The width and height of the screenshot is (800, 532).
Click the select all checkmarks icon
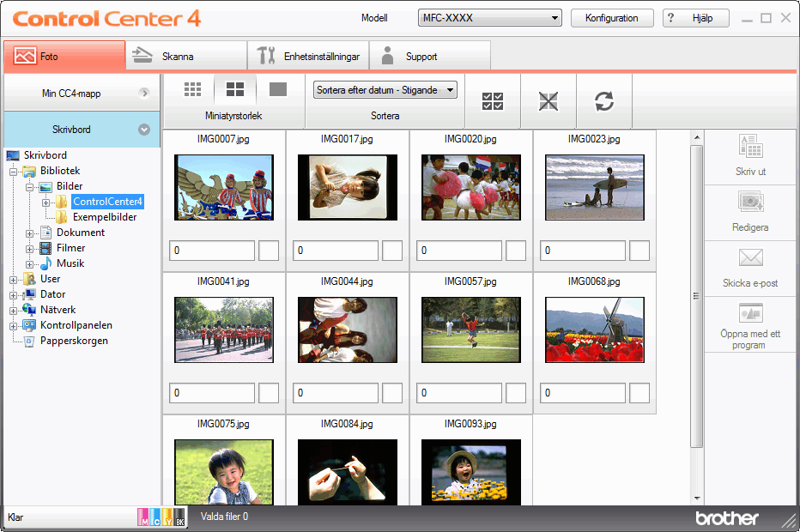(x=493, y=101)
